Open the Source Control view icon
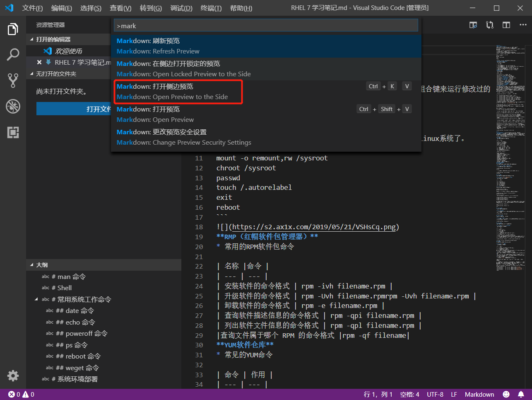Screen dimensions: 532x400 click(x=13, y=80)
